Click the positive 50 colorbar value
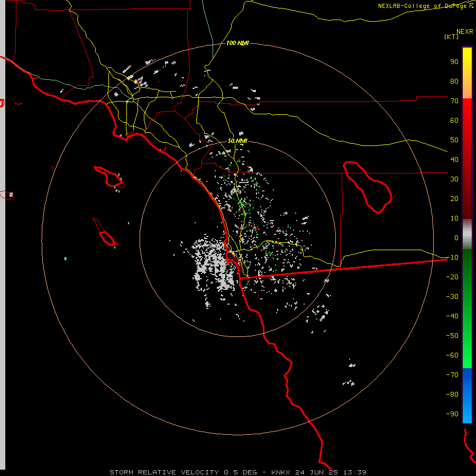This screenshot has width=476, height=476. (x=454, y=140)
